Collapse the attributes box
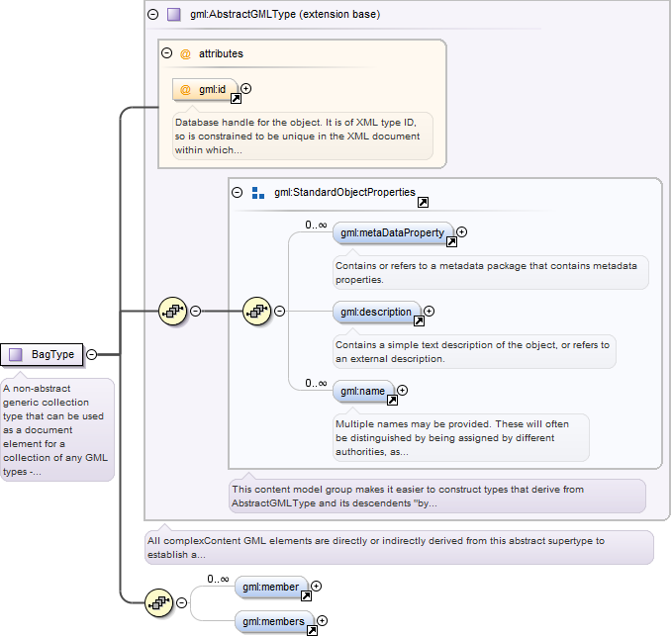 pos(166,53)
